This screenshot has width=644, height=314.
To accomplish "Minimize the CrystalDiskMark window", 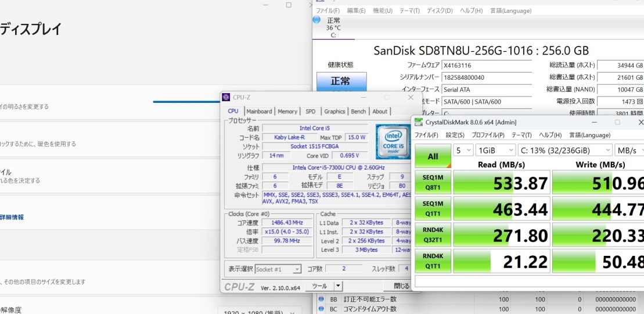I will [x=594, y=122].
